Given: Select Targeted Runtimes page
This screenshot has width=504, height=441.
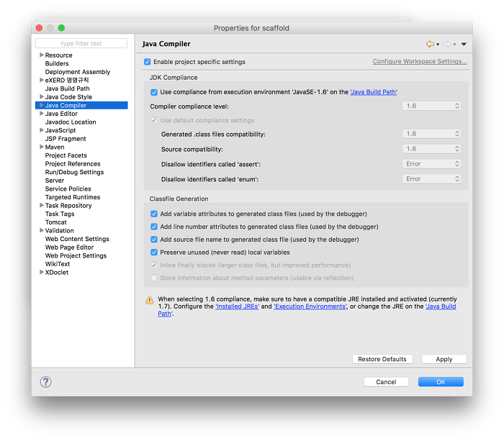Looking at the screenshot, I should pyautogui.click(x=73, y=197).
